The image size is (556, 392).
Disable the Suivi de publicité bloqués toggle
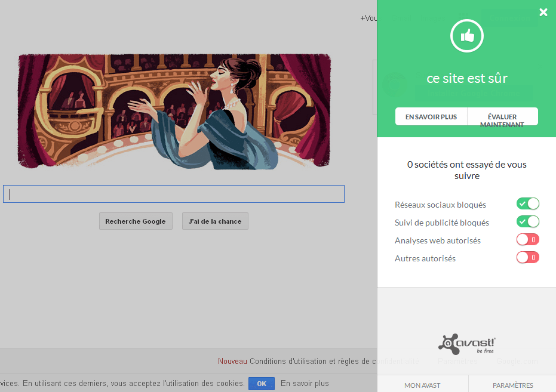(528, 222)
